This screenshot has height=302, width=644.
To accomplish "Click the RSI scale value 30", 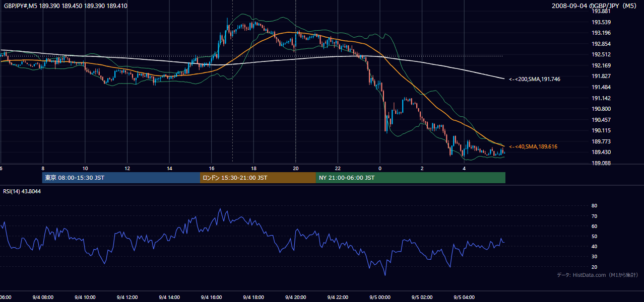I will pyautogui.click(x=595, y=257).
